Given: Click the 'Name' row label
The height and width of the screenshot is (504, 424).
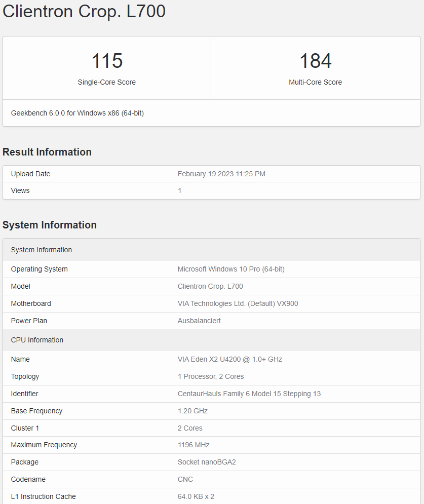Looking at the screenshot, I should 20,359.
